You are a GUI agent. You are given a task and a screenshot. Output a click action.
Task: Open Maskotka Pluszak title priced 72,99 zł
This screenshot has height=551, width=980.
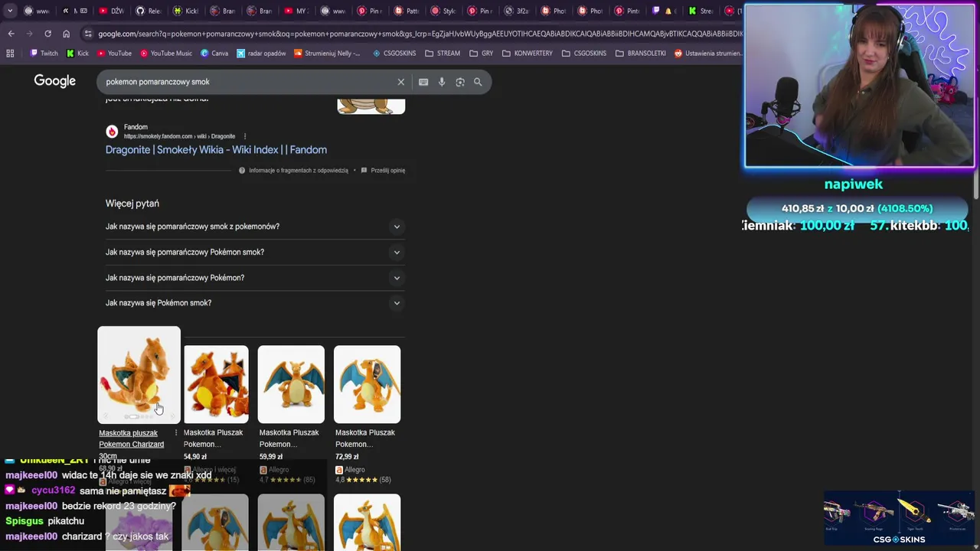(x=365, y=438)
